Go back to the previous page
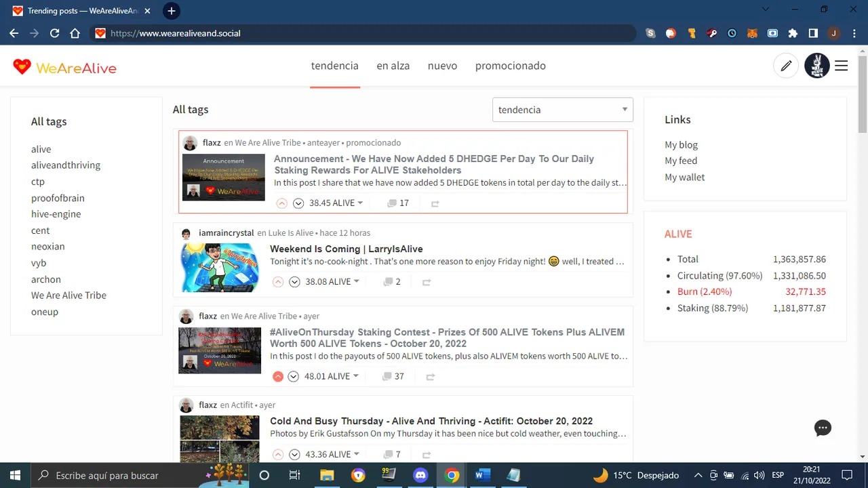The height and width of the screenshot is (488, 868). (14, 33)
